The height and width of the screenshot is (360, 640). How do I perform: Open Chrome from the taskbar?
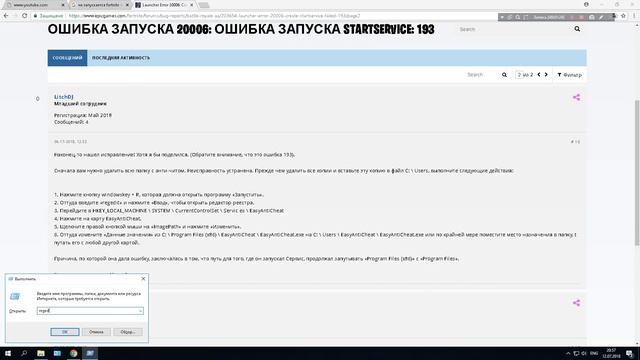(x=73, y=353)
